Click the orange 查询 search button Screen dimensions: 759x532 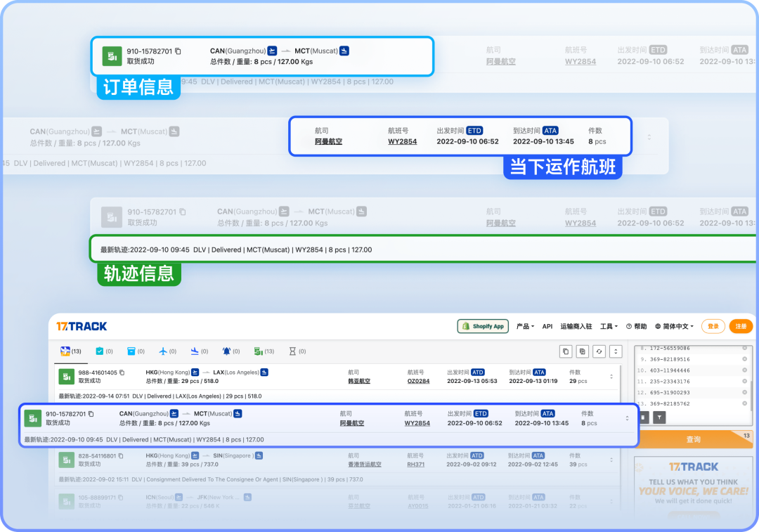pyautogui.click(x=694, y=439)
